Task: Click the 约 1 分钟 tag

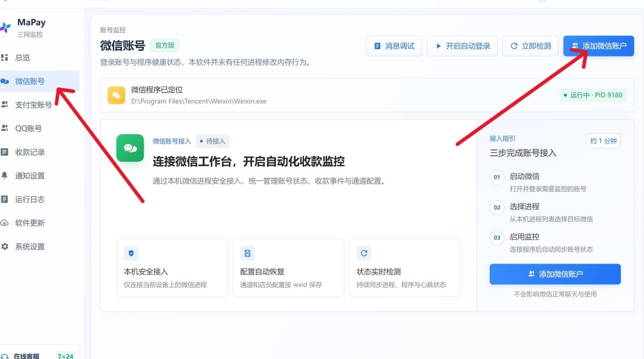Action: [604, 141]
